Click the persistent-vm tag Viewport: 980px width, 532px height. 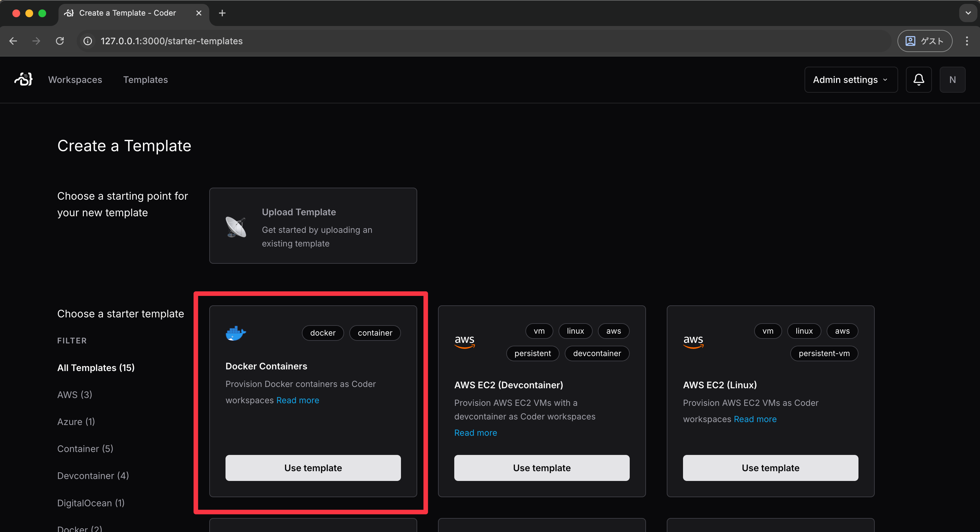[x=824, y=353]
